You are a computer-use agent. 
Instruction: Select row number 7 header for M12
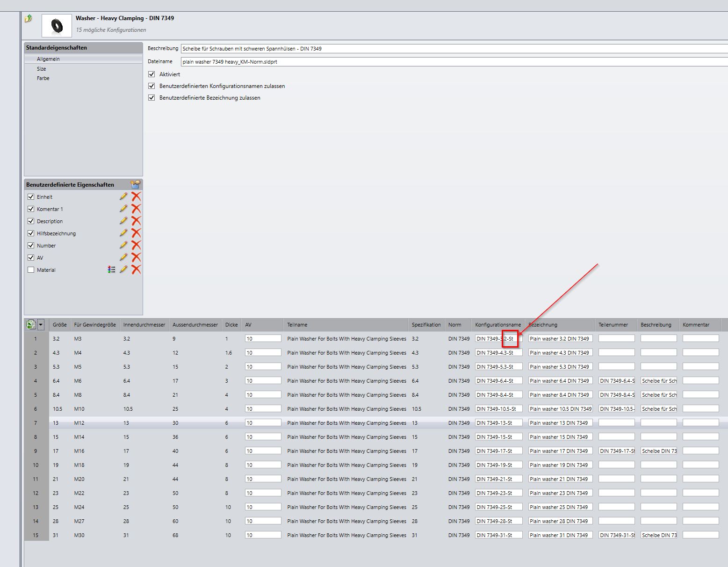coord(36,423)
